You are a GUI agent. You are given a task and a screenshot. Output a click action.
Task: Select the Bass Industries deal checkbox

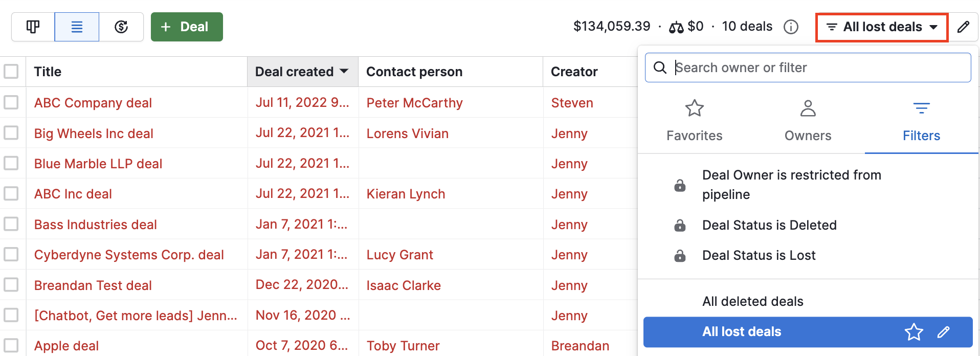click(11, 224)
